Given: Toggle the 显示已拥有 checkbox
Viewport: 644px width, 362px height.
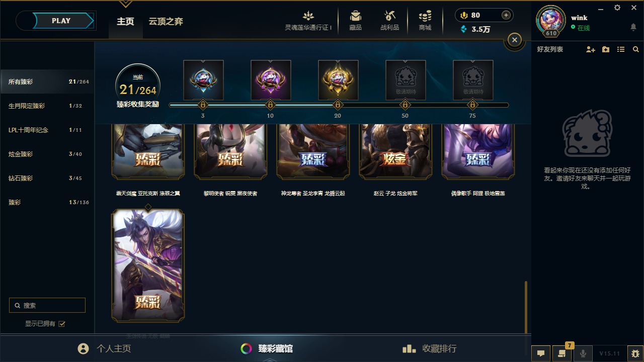Looking at the screenshot, I should [x=62, y=324].
